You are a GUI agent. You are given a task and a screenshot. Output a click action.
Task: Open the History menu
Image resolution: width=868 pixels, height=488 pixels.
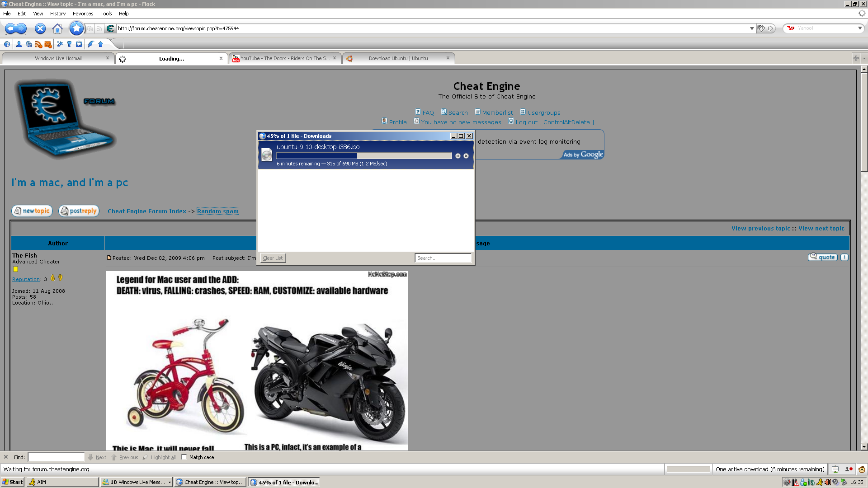click(58, 14)
